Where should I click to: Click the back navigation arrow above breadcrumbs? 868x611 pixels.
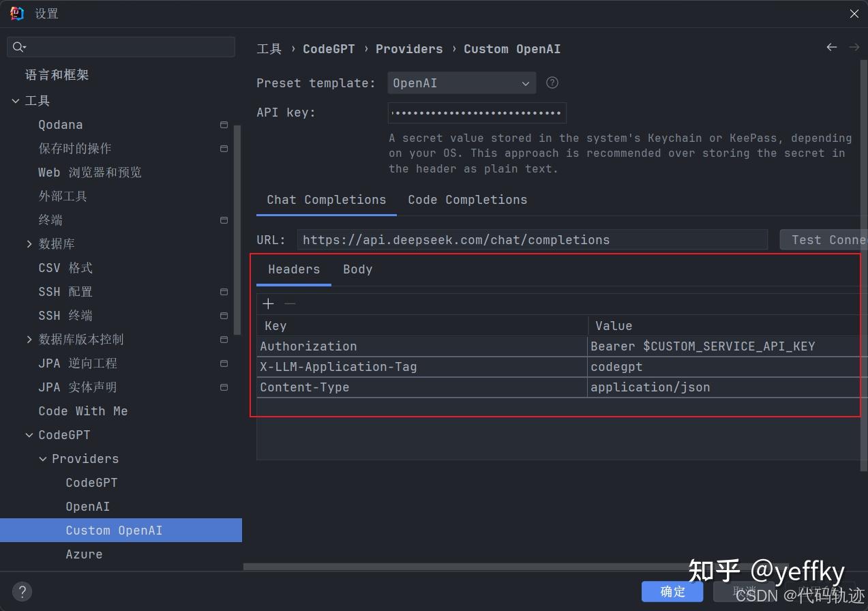click(831, 48)
